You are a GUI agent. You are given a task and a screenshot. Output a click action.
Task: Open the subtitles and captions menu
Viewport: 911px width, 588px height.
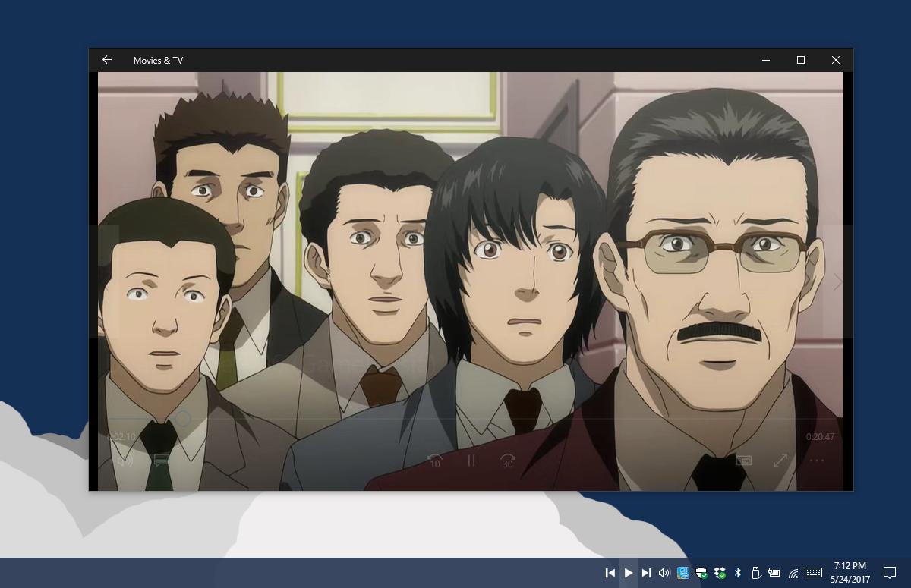click(x=161, y=461)
